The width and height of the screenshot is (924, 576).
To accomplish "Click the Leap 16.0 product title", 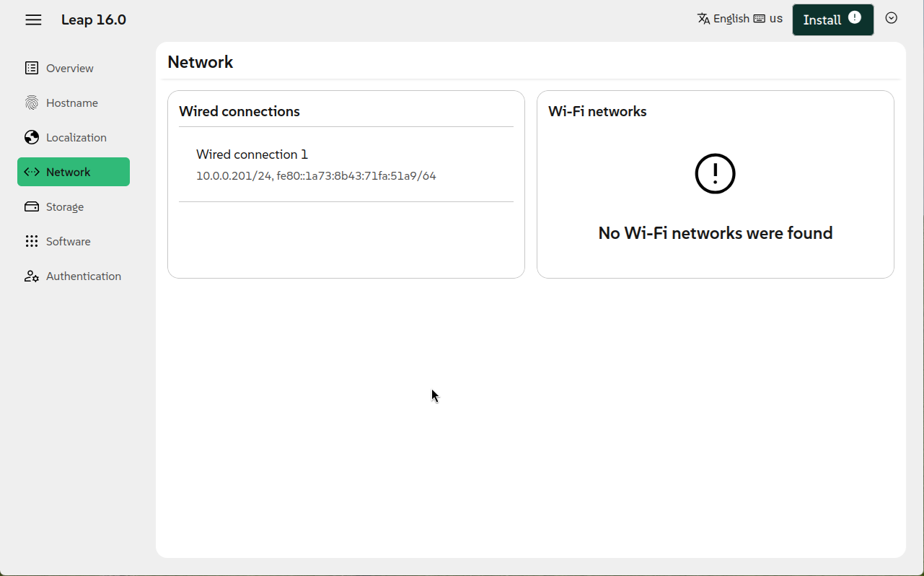I will [94, 19].
